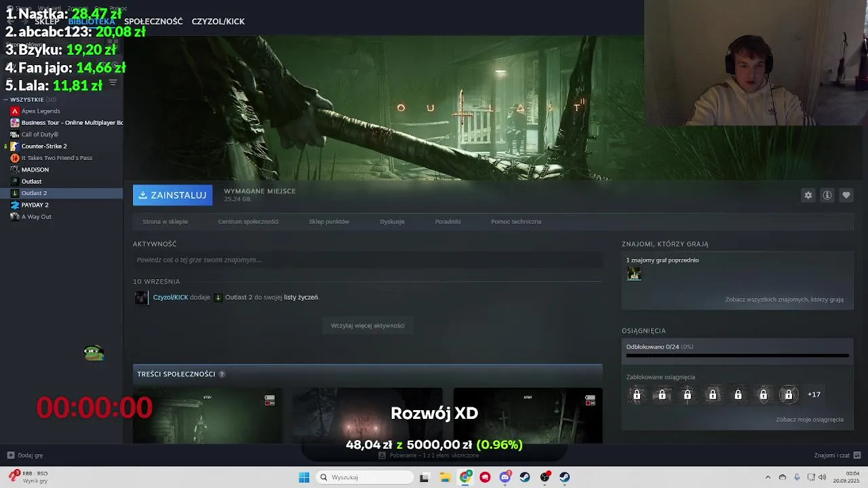Click the TREŚCI SPOŁECZNOŚCI help question icon
Viewport: 868px width, 488px height.
(222, 374)
